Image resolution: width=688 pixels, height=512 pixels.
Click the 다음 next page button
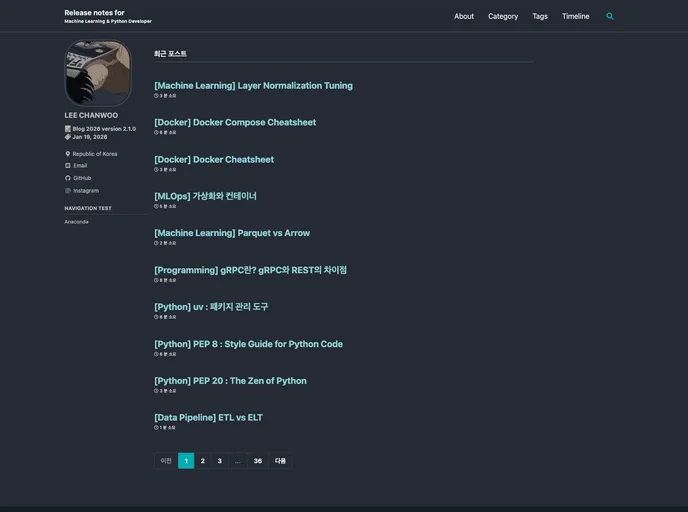281,461
